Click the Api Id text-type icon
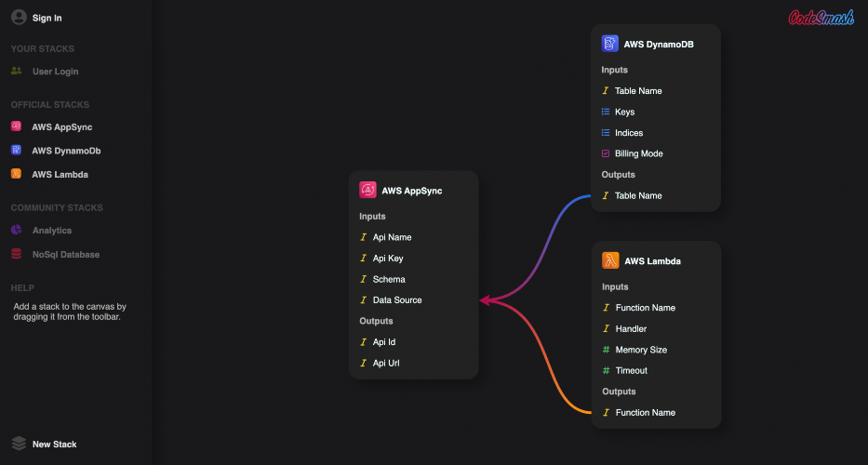 [x=363, y=342]
